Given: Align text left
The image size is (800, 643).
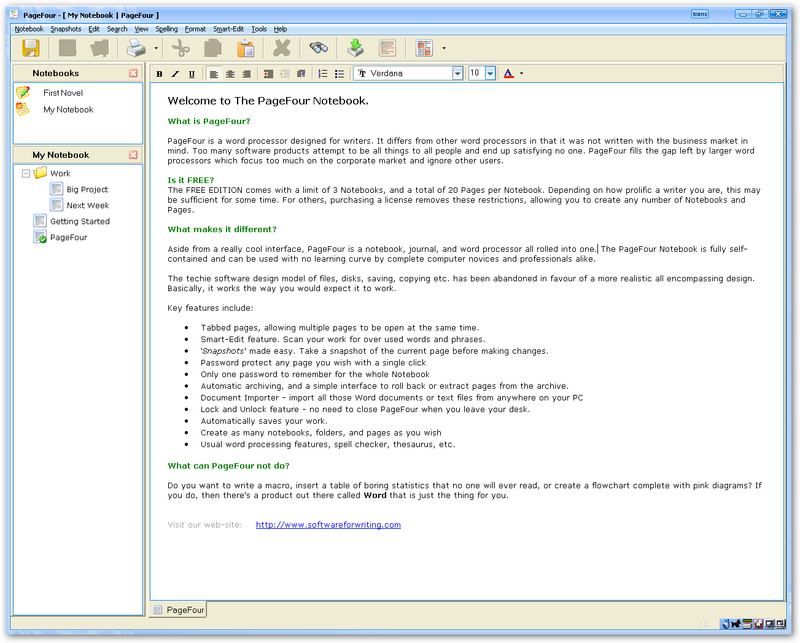Looking at the screenshot, I should 214,74.
